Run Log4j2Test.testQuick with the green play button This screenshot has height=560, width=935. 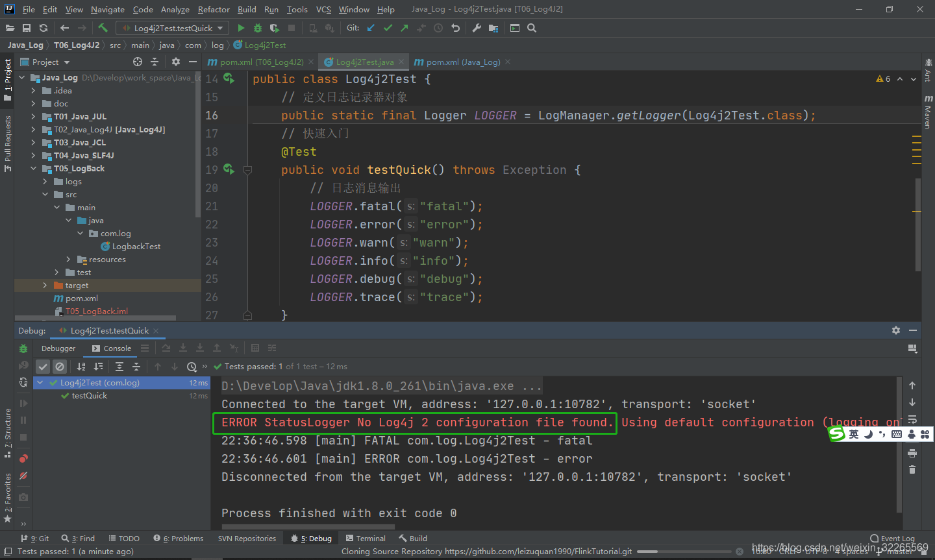click(x=241, y=28)
